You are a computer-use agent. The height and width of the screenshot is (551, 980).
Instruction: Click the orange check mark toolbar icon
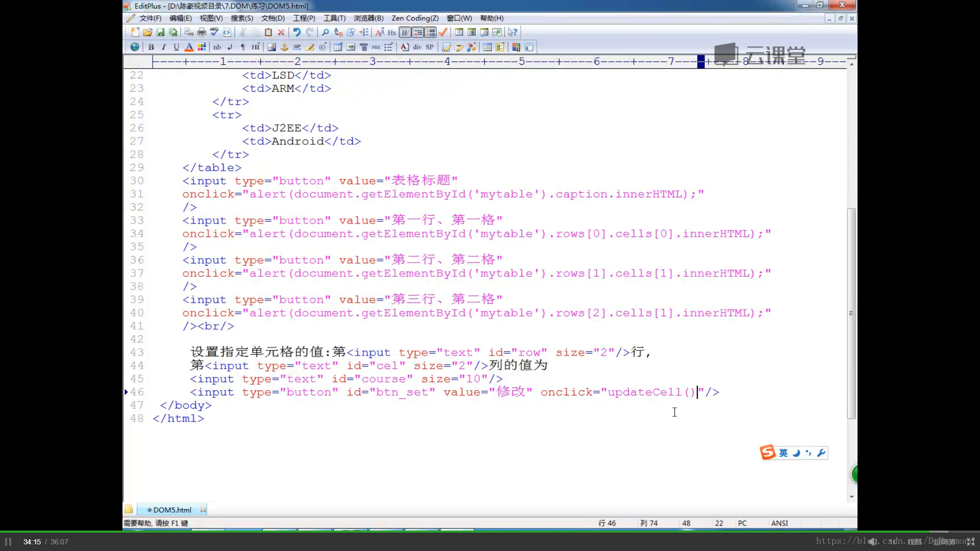443,32
